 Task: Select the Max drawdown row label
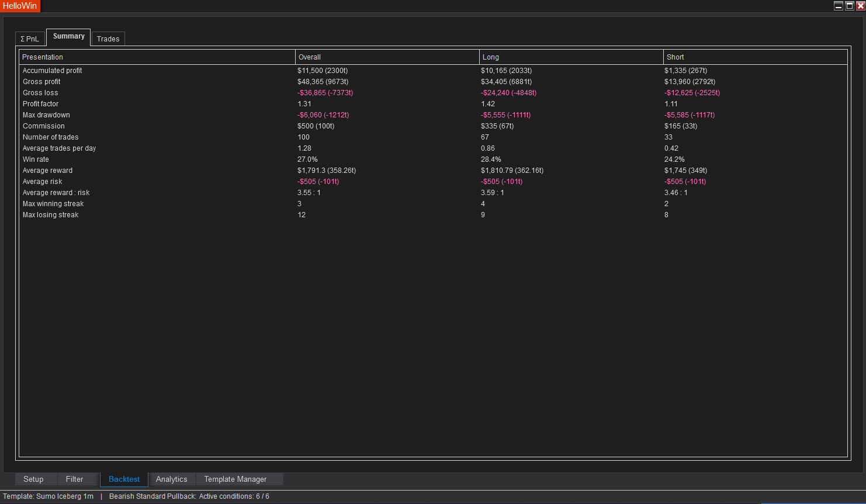46,115
